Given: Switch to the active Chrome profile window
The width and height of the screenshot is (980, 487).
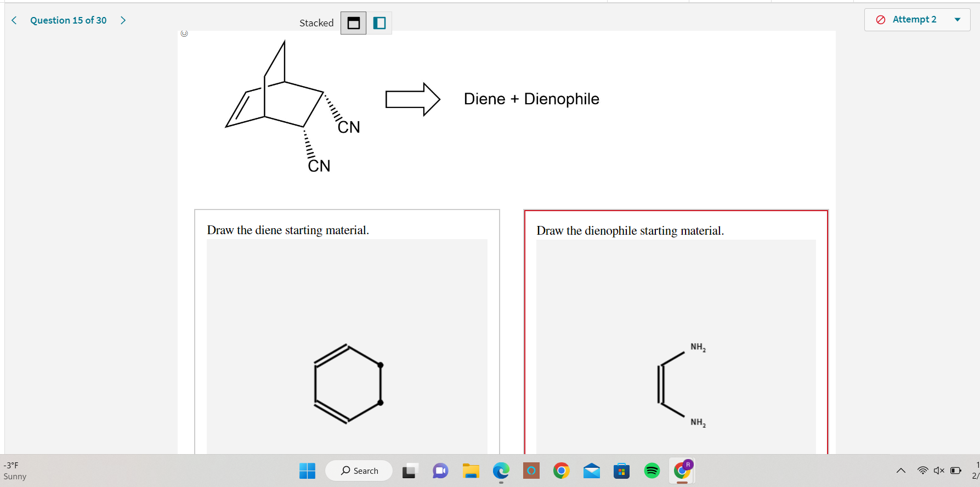Looking at the screenshot, I should (682, 471).
